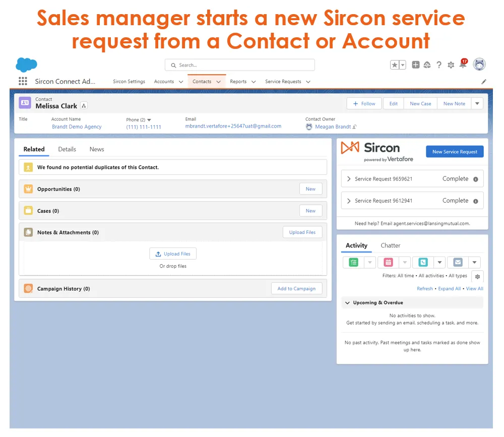
Task: Select the Related tab
Action: pyautogui.click(x=34, y=149)
